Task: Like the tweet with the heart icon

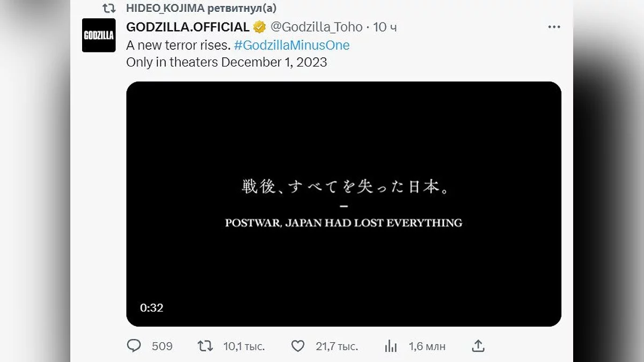Action: pyautogui.click(x=298, y=346)
